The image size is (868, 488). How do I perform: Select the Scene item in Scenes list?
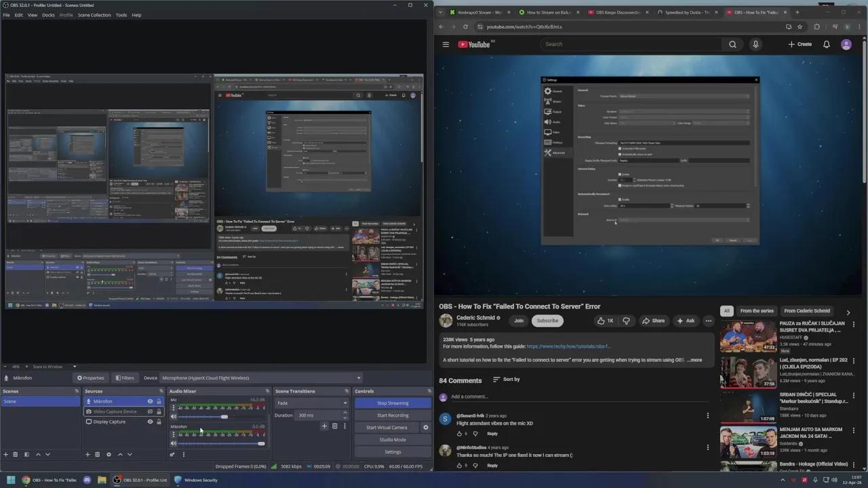click(40, 401)
